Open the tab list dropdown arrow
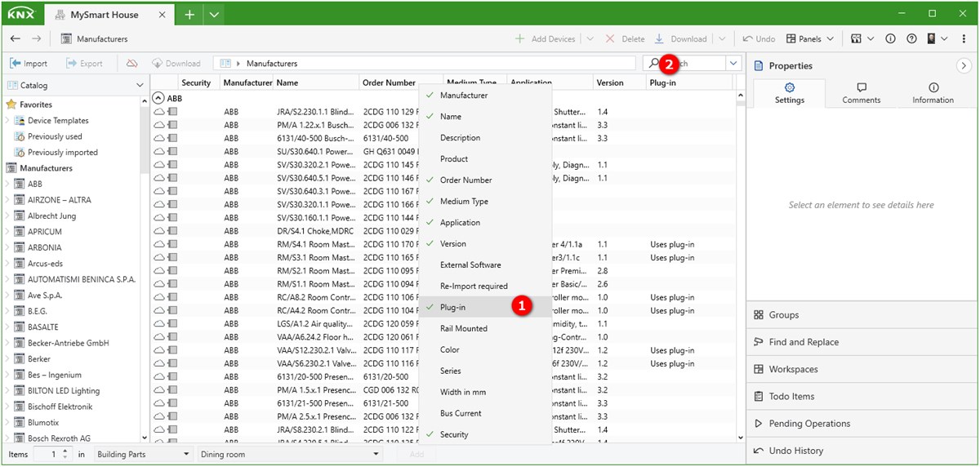Image resolution: width=980 pixels, height=467 pixels. click(x=214, y=15)
